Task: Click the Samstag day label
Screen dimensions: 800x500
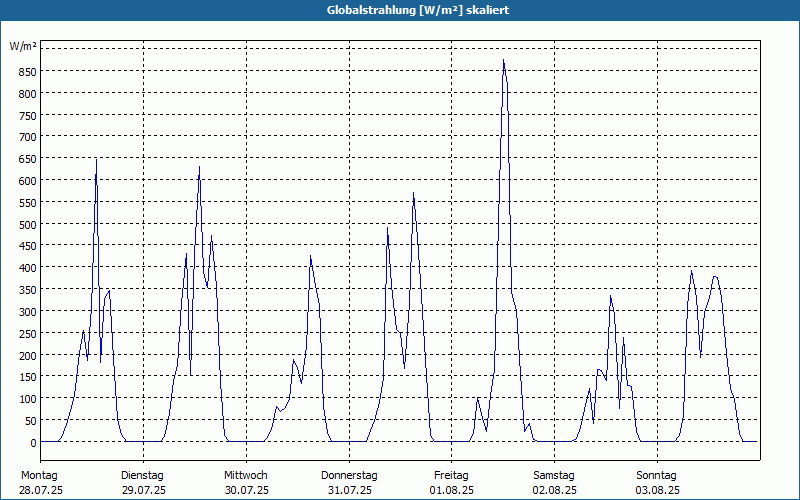Action: pos(554,476)
